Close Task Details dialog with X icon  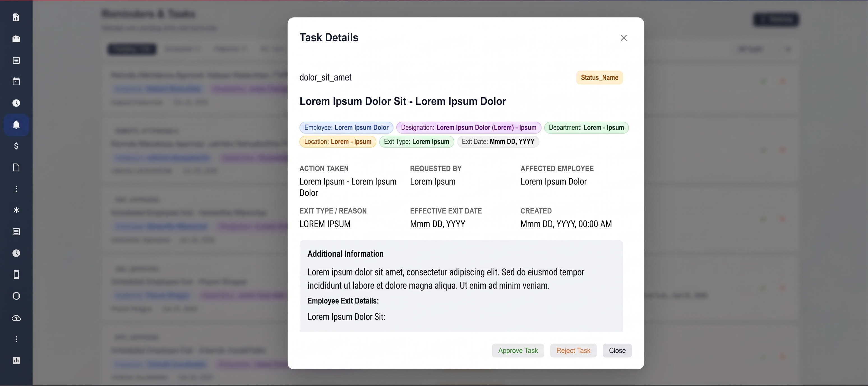pos(623,38)
